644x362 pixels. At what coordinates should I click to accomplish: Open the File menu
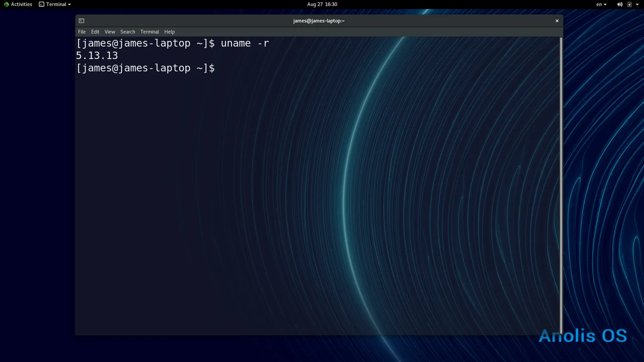click(82, 32)
